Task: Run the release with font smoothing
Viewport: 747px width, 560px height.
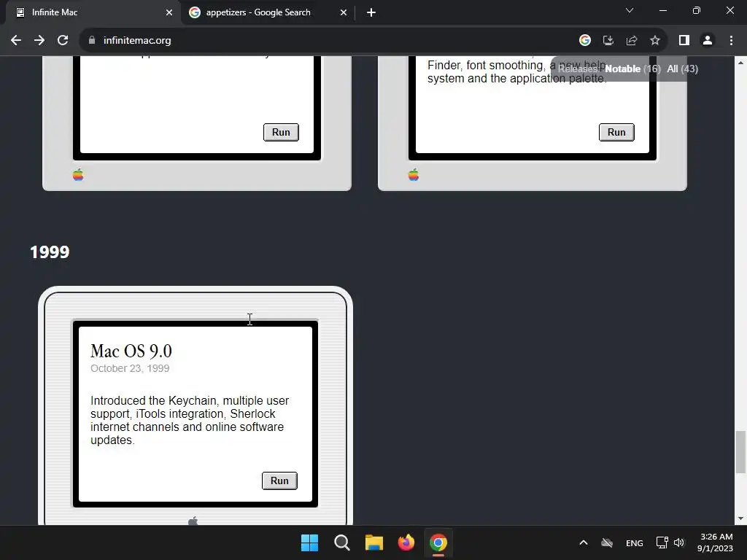Action: coord(616,132)
